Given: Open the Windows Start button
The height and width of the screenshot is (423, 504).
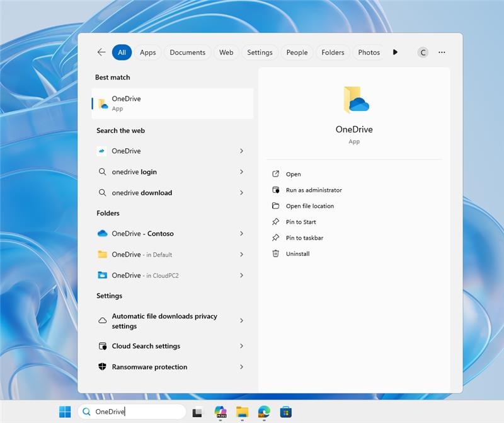Looking at the screenshot, I should coord(65,412).
